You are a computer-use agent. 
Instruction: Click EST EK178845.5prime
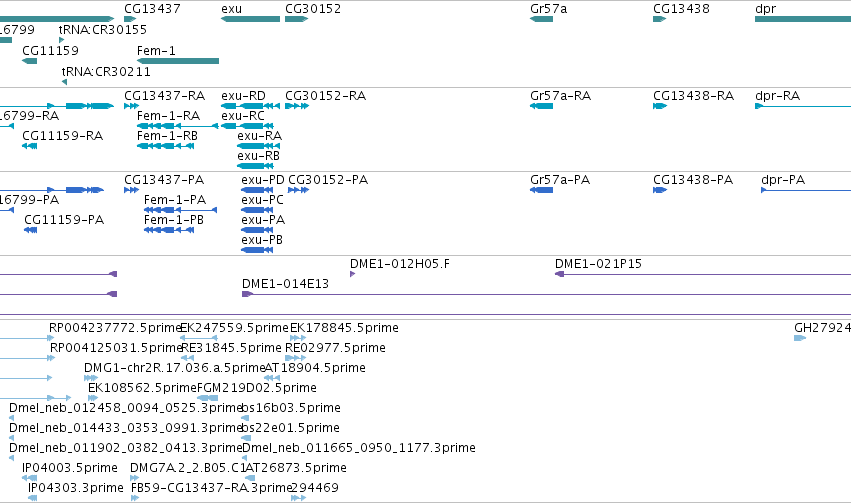pyautogui.click(x=344, y=328)
